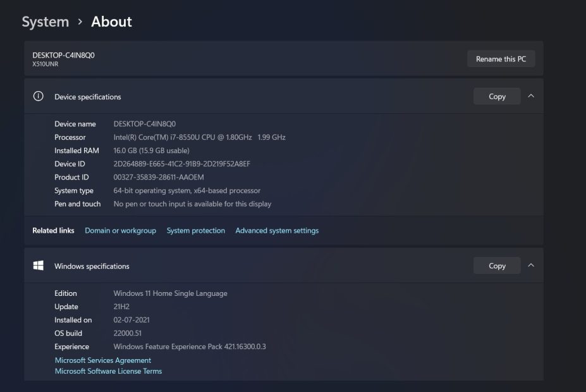Image resolution: width=586 pixels, height=392 pixels.
Task: Select the Edition value Windows 11 Home Single Language
Action: pyautogui.click(x=171, y=293)
